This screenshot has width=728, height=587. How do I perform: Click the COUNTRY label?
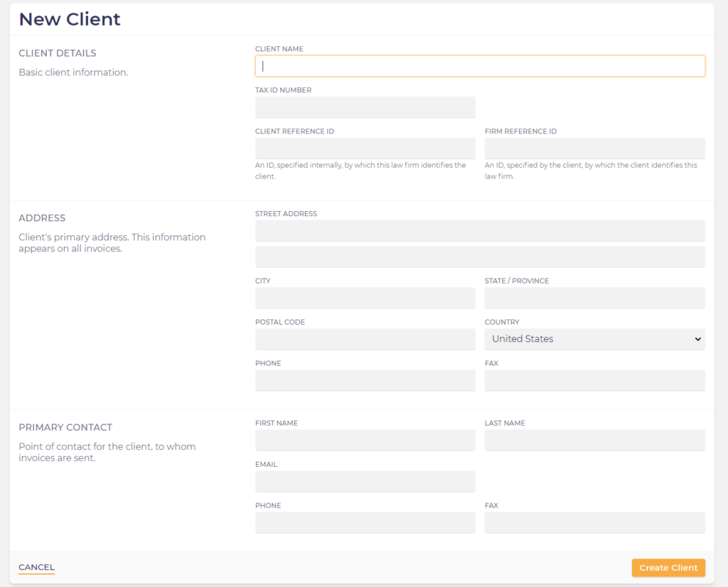coord(502,322)
